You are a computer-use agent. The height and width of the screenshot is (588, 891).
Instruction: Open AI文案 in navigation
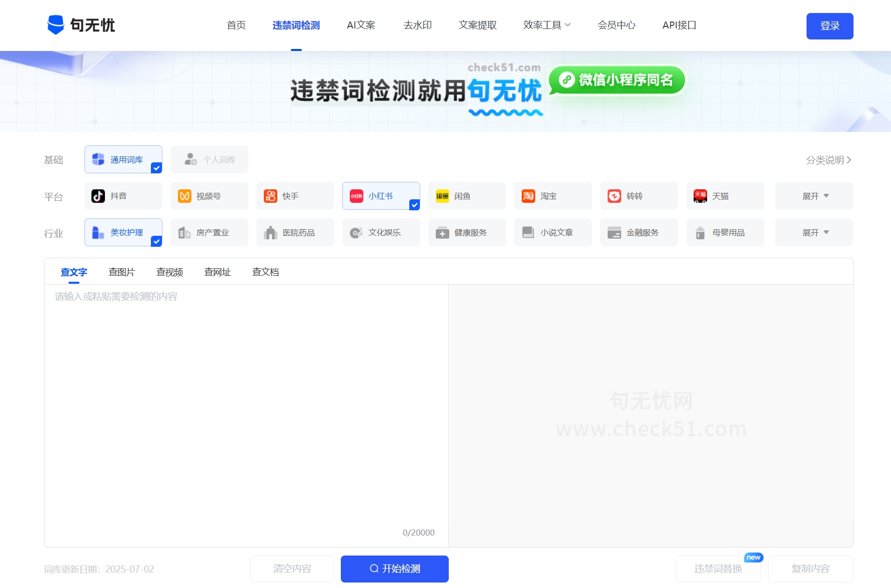point(361,25)
